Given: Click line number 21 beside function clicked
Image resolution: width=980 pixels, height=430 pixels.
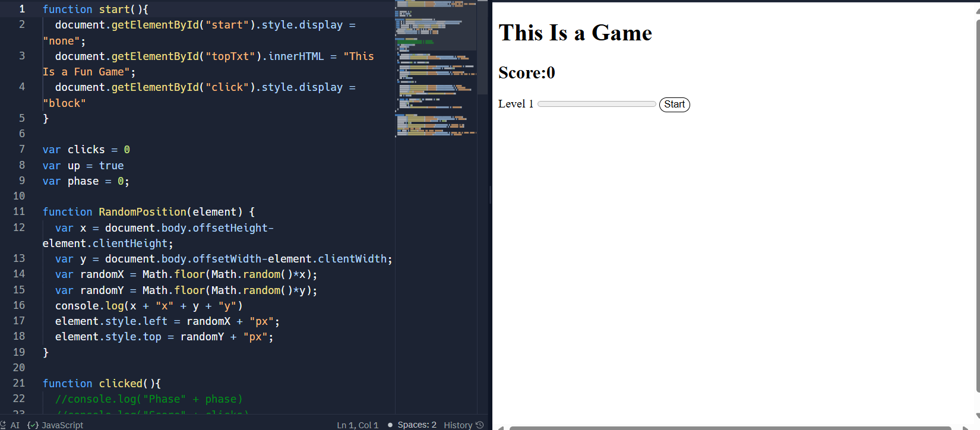Looking at the screenshot, I should 19,383.
